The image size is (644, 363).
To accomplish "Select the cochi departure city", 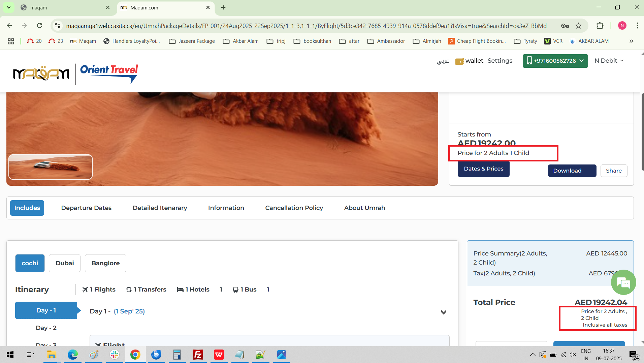I will [30, 263].
